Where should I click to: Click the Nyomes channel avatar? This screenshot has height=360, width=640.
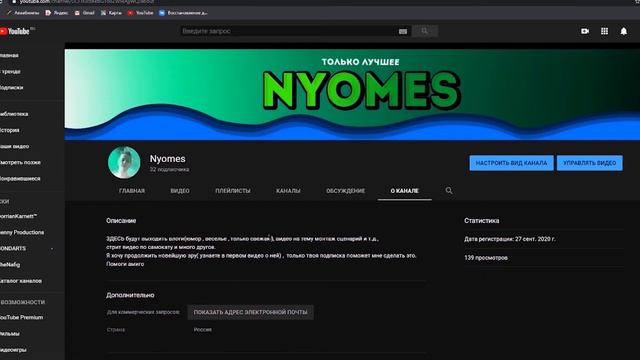(124, 162)
